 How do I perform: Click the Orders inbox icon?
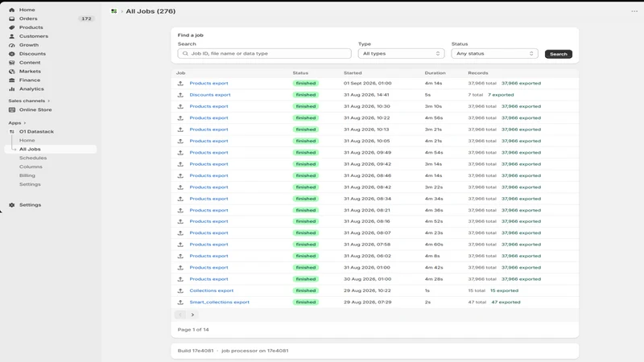11,19
